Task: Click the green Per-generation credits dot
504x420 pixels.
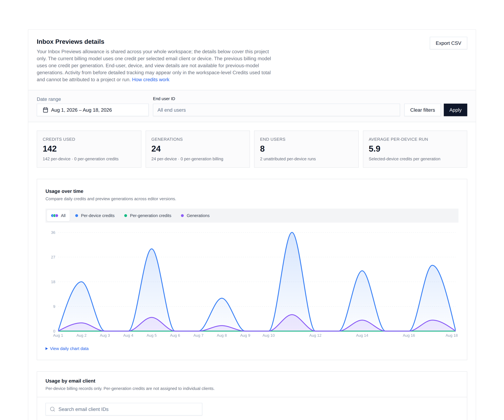Action: 125,216
